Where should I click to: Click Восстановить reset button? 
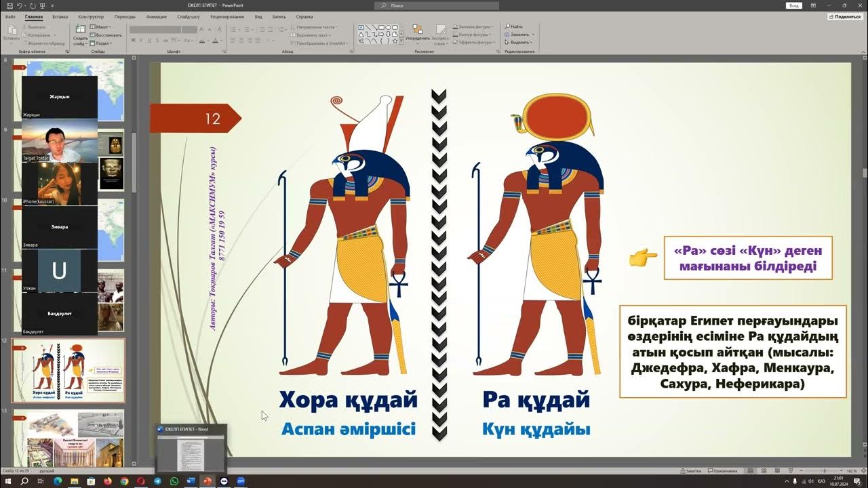106,35
